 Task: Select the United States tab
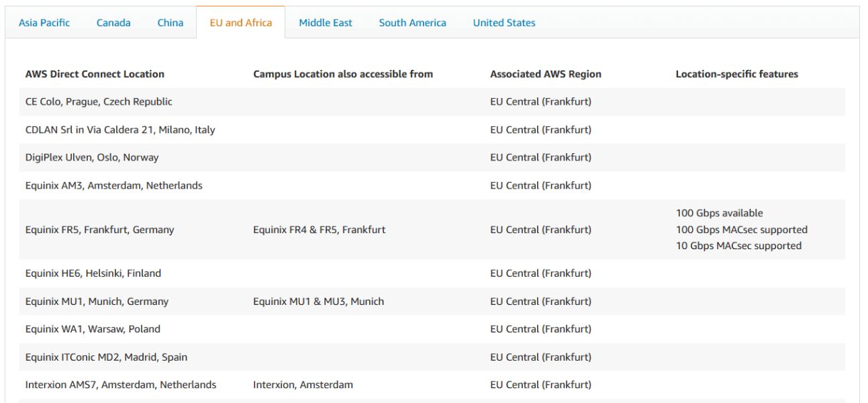tap(503, 22)
